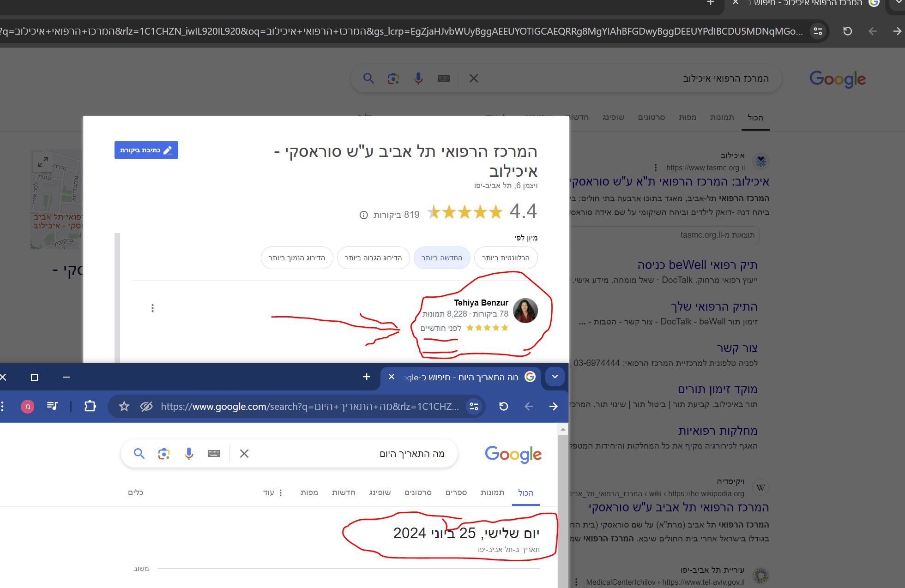
Task: Open Google Lens in the Ichilov search box
Action: [393, 78]
